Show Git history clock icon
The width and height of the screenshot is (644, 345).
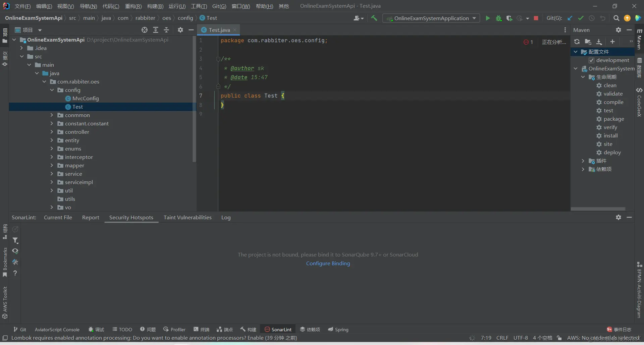[592, 18]
